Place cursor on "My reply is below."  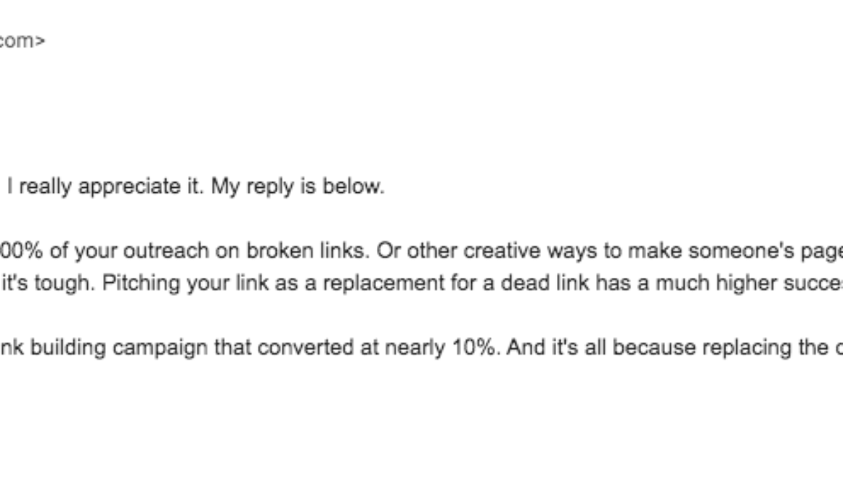[x=298, y=187]
